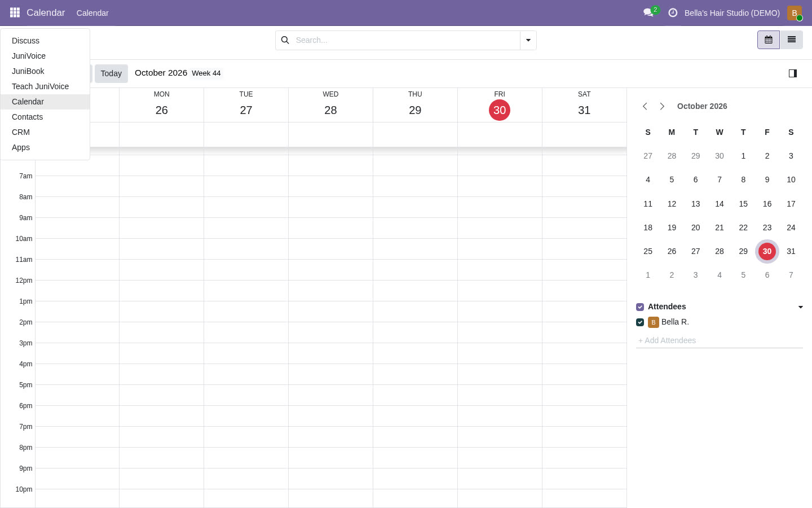
Task: Click the Calendar breadcrumb in top bar
Action: pos(92,13)
